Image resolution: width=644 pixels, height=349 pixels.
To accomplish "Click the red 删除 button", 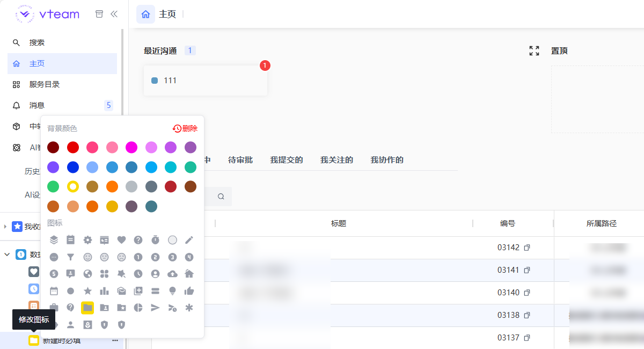I will (185, 128).
